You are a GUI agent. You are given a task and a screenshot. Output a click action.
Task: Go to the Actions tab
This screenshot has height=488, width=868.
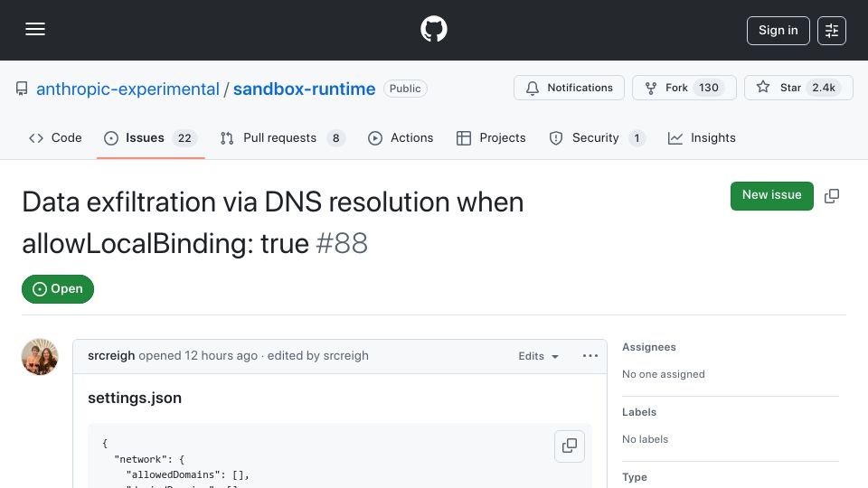click(401, 138)
